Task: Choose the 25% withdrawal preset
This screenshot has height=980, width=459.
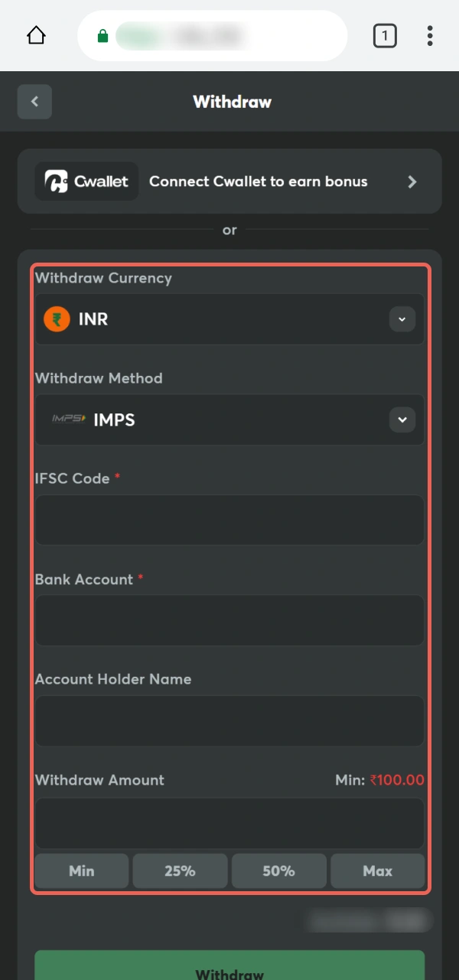Action: point(180,871)
